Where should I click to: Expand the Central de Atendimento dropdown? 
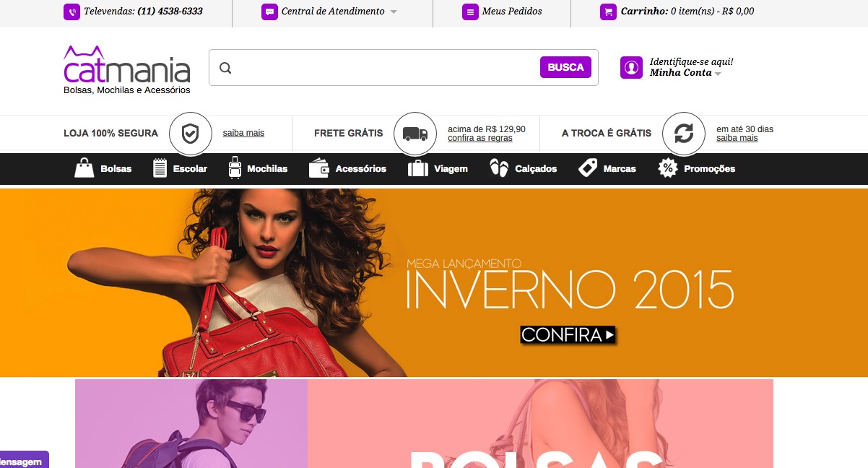pyautogui.click(x=393, y=12)
